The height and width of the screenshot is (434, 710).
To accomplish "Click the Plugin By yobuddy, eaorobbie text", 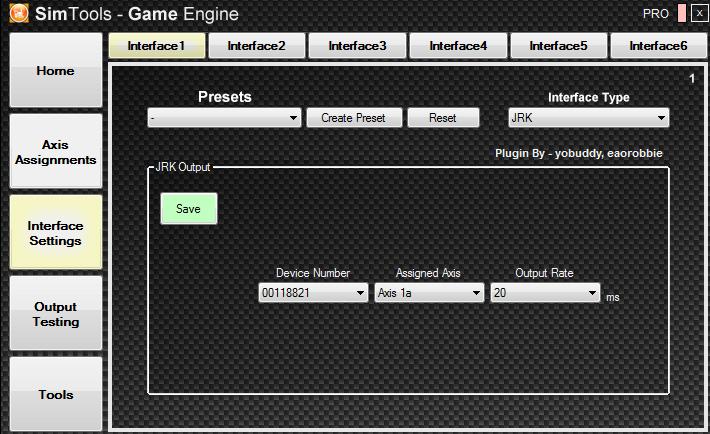I will (579, 153).
